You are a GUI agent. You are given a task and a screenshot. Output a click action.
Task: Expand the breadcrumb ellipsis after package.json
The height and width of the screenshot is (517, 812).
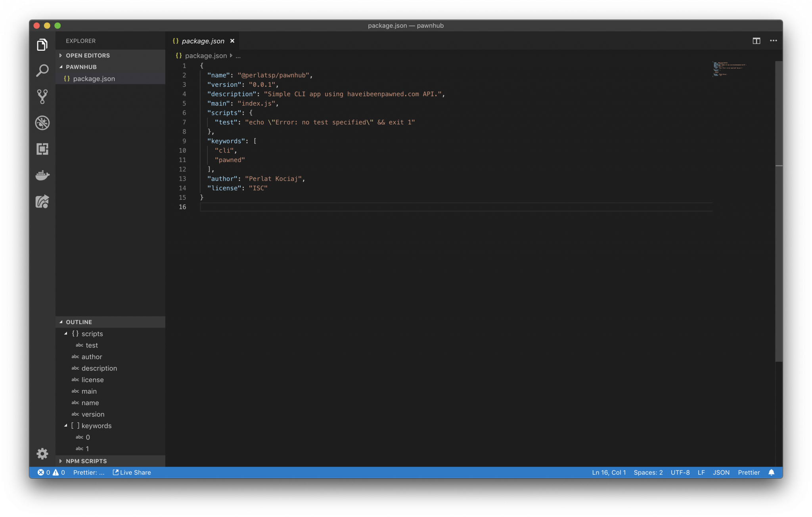[x=238, y=56]
